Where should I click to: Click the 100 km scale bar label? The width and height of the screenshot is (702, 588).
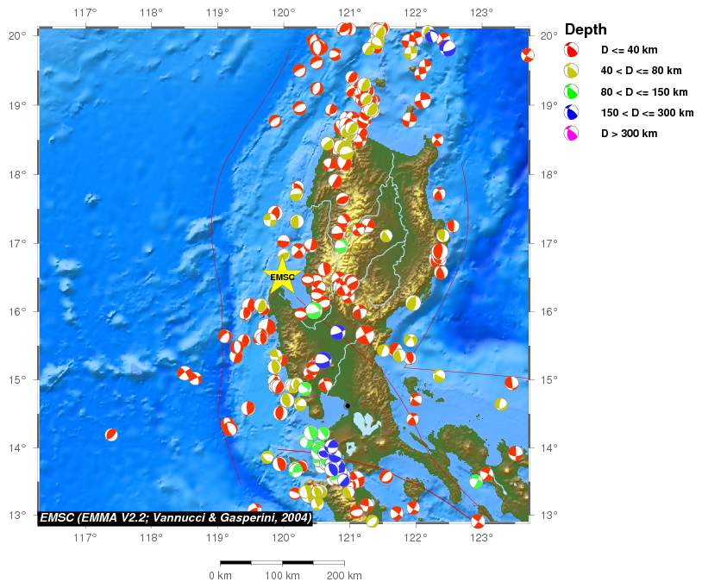(282, 575)
